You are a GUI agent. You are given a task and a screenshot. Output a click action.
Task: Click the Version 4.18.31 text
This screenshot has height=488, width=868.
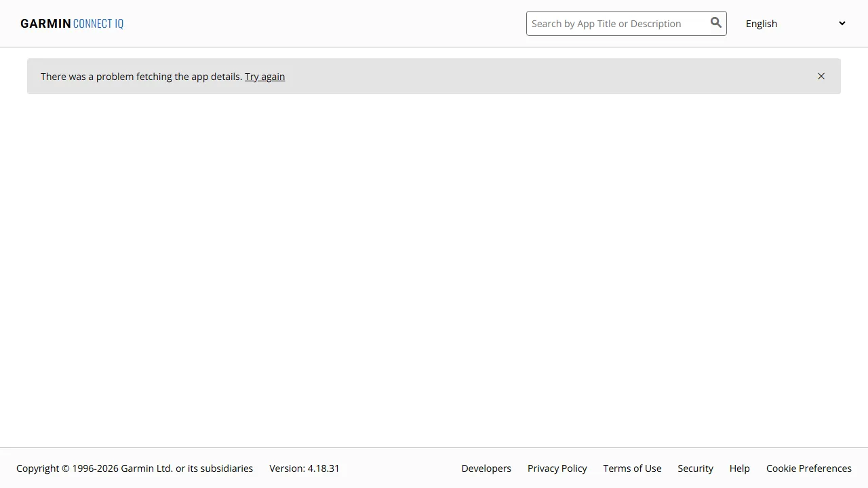pos(304,468)
